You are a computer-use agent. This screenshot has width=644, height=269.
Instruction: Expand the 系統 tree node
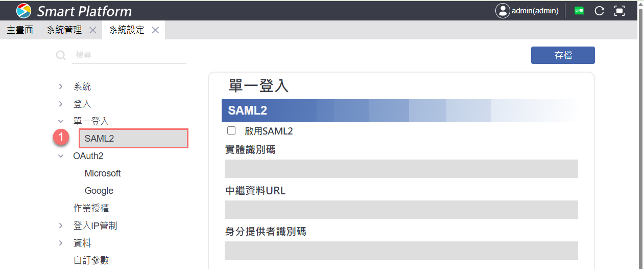coord(61,87)
